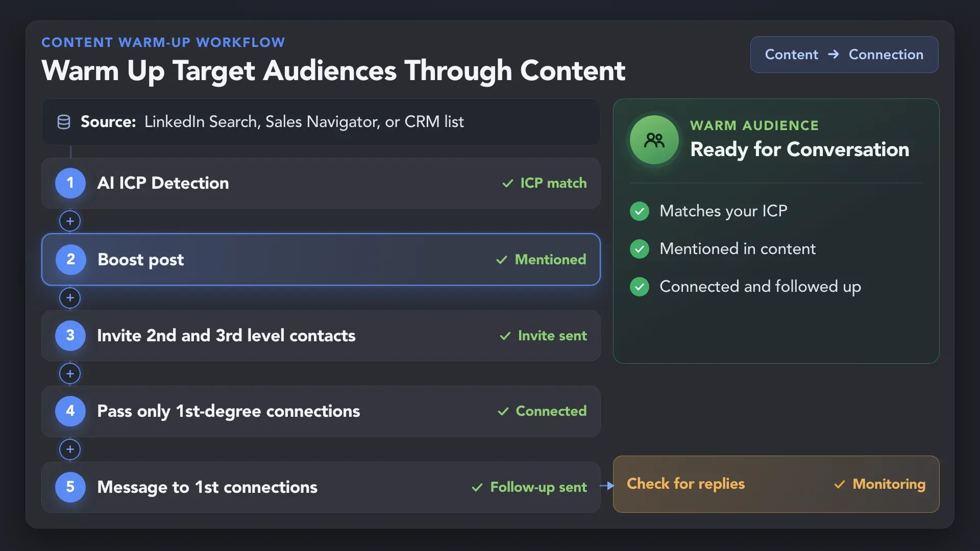Click the Content to Connection badge

click(844, 55)
